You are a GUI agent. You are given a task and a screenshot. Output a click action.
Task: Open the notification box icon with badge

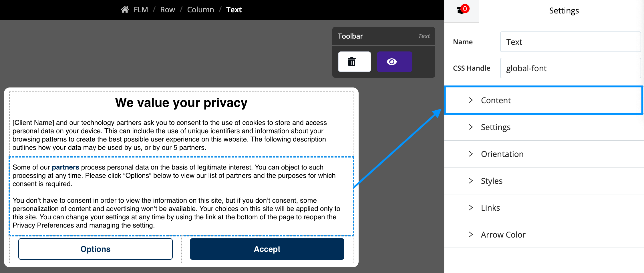pyautogui.click(x=462, y=10)
